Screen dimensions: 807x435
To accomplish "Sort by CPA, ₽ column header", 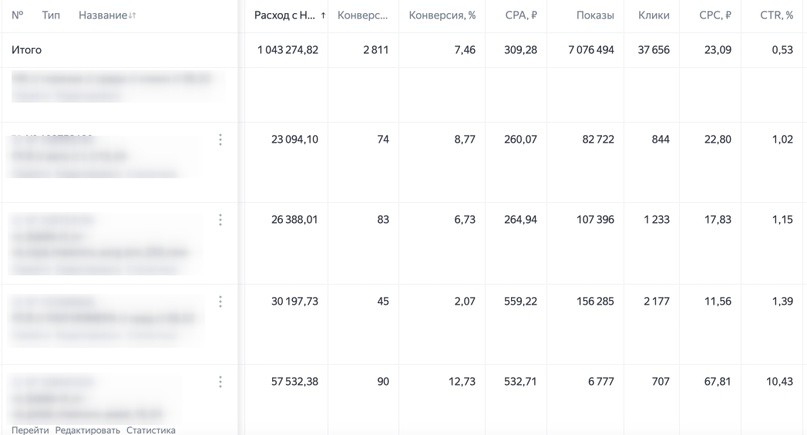I will [x=521, y=15].
